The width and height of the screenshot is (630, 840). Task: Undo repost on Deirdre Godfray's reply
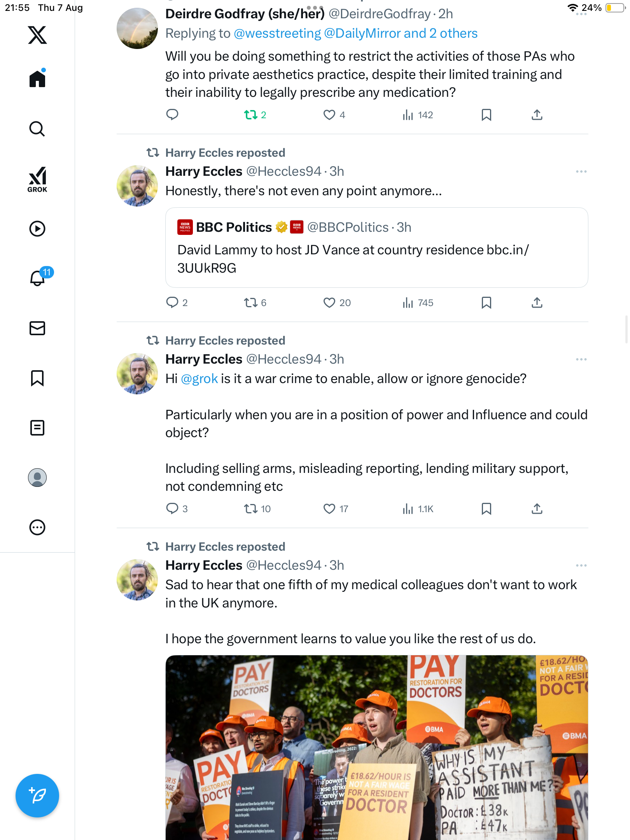[x=251, y=115]
